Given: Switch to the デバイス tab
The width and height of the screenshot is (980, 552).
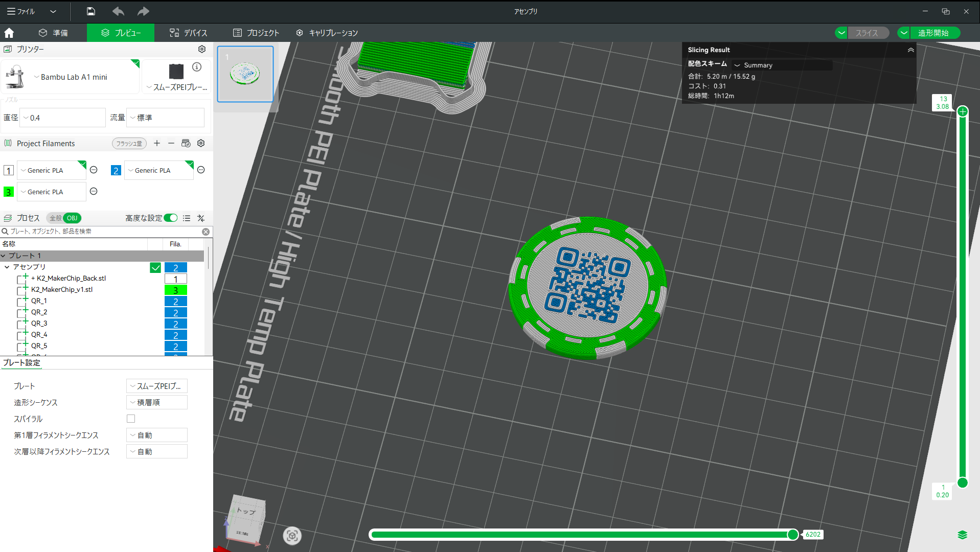Looking at the screenshot, I should 189,33.
